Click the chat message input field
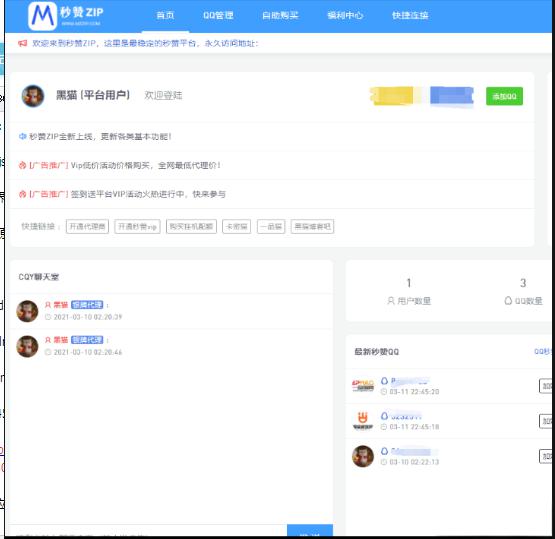This screenshot has height=539, width=555. tap(148, 532)
